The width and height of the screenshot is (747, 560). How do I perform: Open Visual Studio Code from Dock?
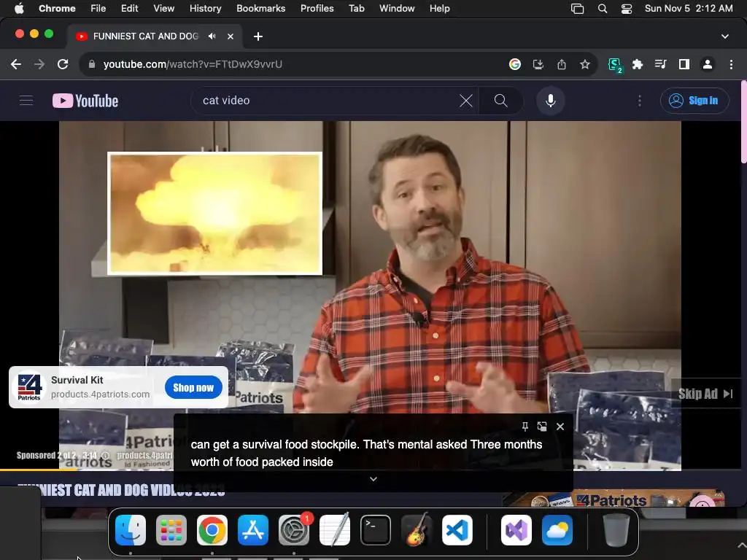[457, 530]
